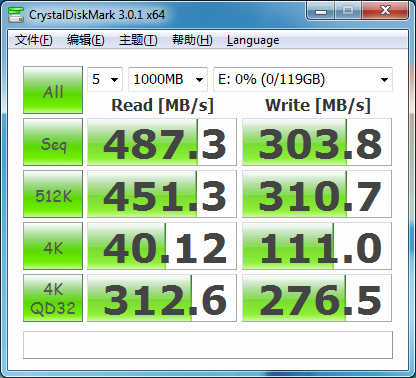Viewport: 416px width, 378px height.
Task: Click the Seq read result 487.3
Action: point(162,142)
